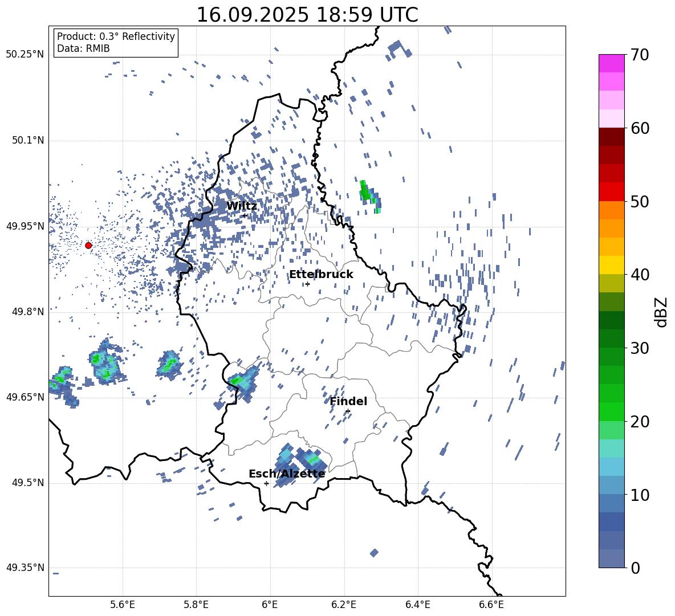The image size is (675, 616).
Task: Click the 49.35°N latitude label
Action: [25, 568]
